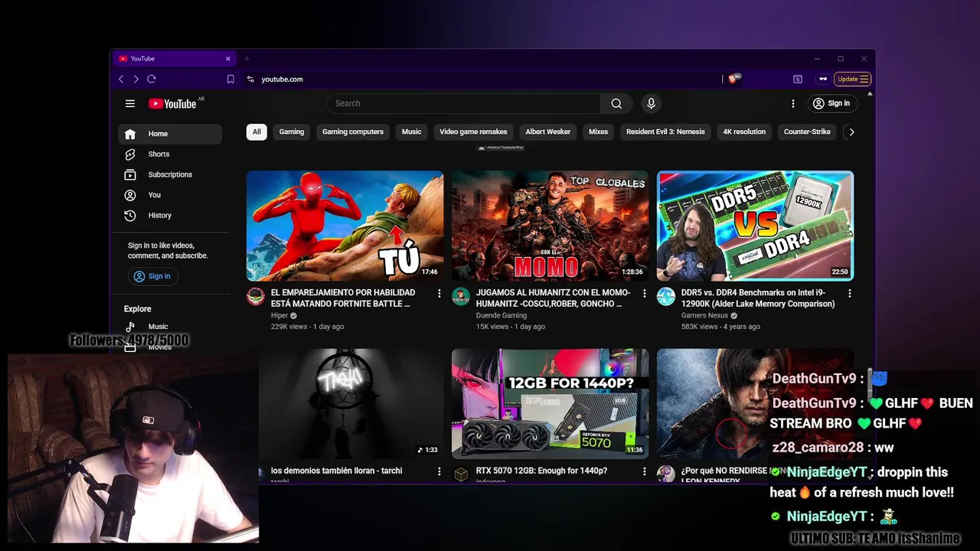Click the Duende Gaming channel name

(501, 315)
